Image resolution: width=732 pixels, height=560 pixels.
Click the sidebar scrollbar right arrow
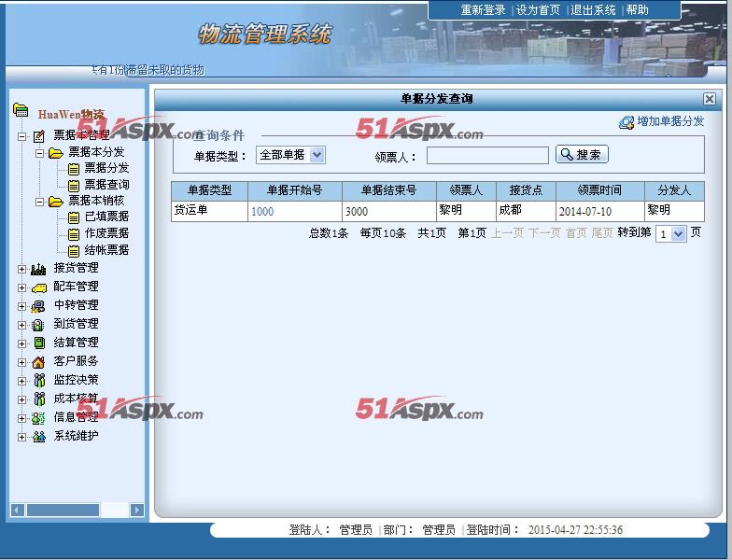pyautogui.click(x=137, y=510)
